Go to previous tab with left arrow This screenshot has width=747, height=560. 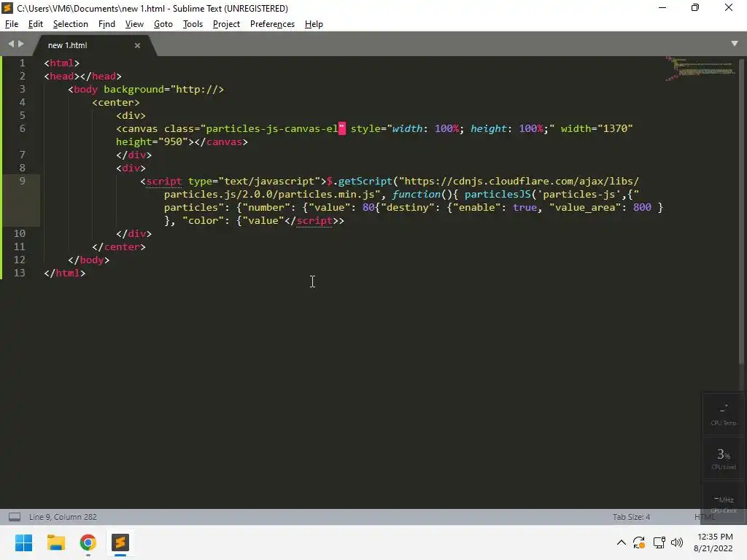(x=11, y=44)
